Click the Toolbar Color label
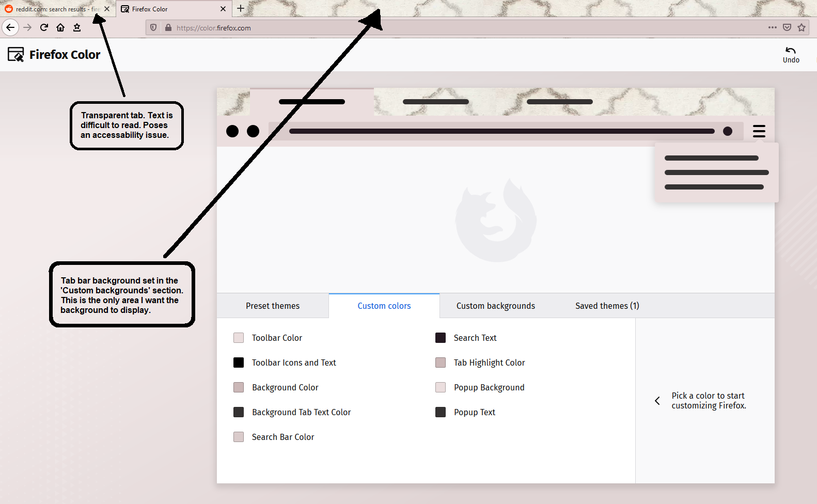 coord(277,338)
